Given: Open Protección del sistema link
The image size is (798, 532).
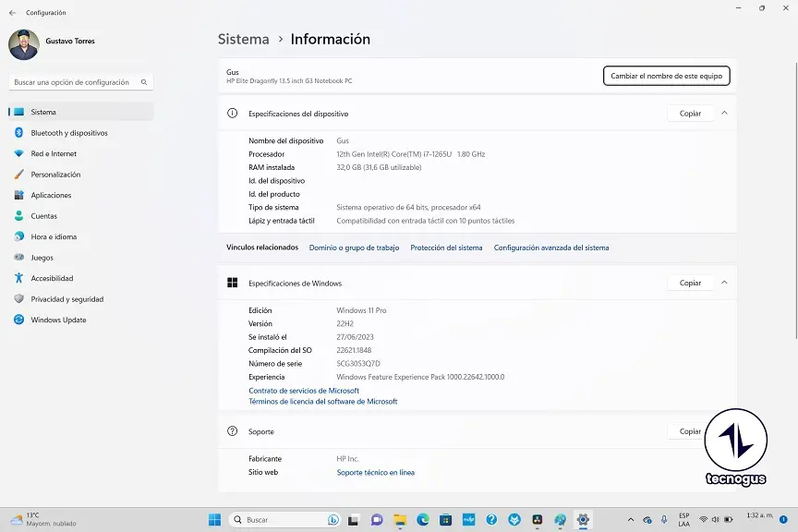Looking at the screenshot, I should [x=446, y=248].
